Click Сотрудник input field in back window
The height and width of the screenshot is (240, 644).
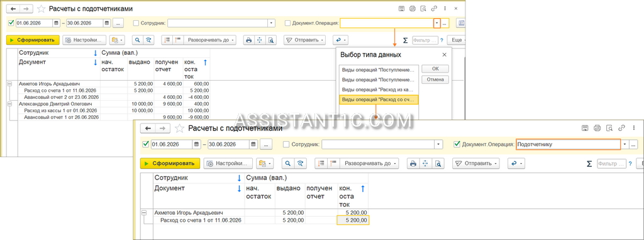pos(218,23)
